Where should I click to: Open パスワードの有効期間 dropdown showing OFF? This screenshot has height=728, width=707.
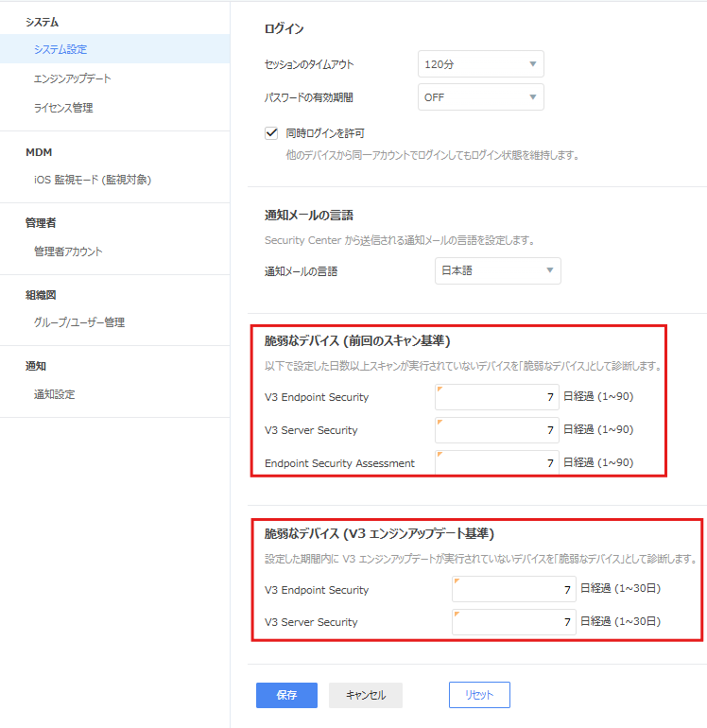coord(481,97)
